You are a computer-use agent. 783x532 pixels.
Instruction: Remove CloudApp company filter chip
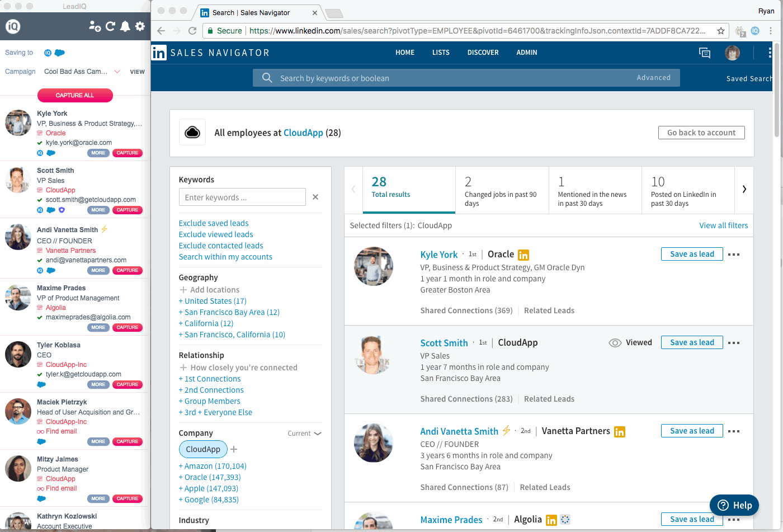click(x=203, y=449)
